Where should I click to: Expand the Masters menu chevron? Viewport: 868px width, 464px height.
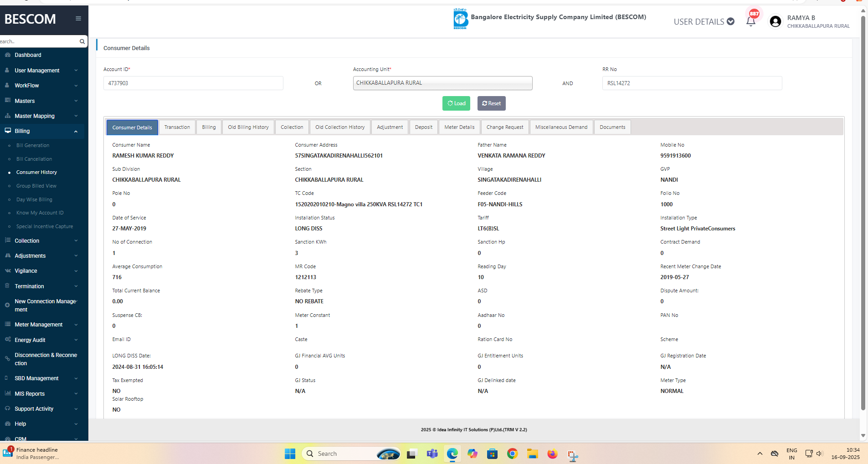tap(76, 101)
